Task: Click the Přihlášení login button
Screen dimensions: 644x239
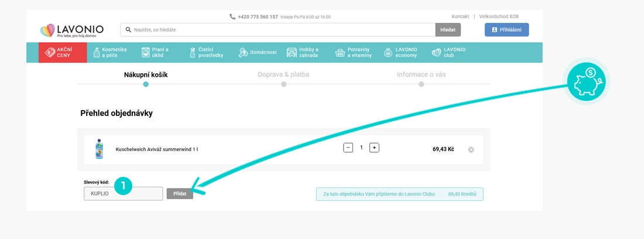Action: (507, 30)
